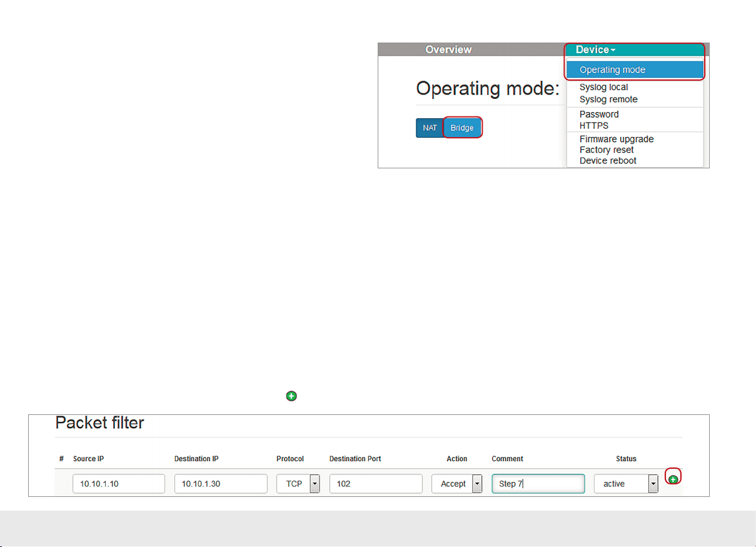Go to the Overview tab

click(x=448, y=50)
